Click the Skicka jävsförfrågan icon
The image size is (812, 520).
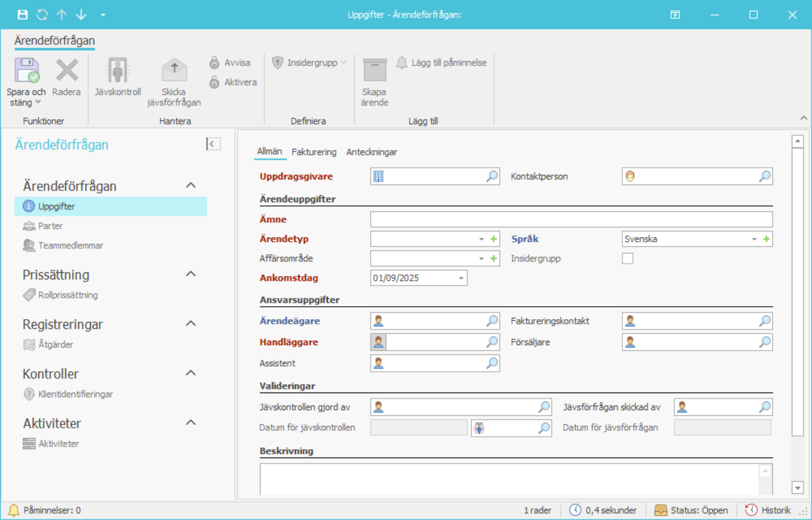[x=173, y=70]
